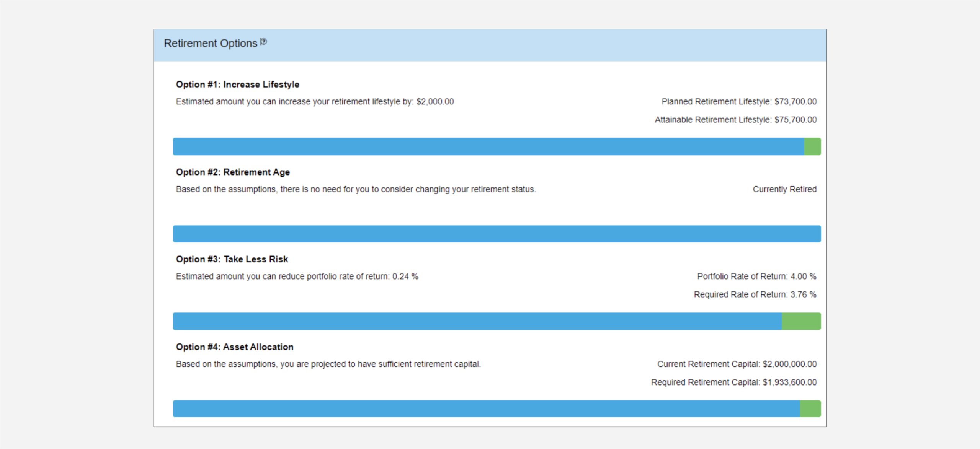980x449 pixels.
Task: Click the help icon beside Retirement Options
Action: tap(264, 42)
